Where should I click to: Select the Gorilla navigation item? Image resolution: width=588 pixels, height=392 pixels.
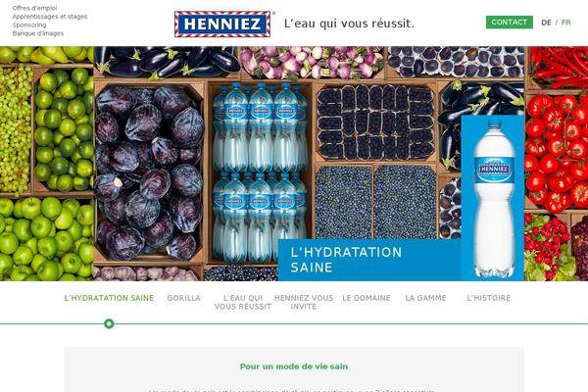coord(184,298)
